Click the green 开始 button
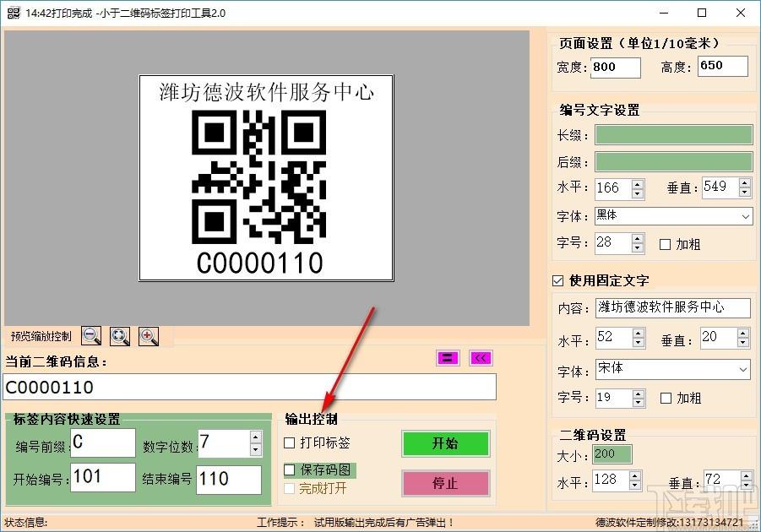The width and height of the screenshot is (761, 532). 445,443
